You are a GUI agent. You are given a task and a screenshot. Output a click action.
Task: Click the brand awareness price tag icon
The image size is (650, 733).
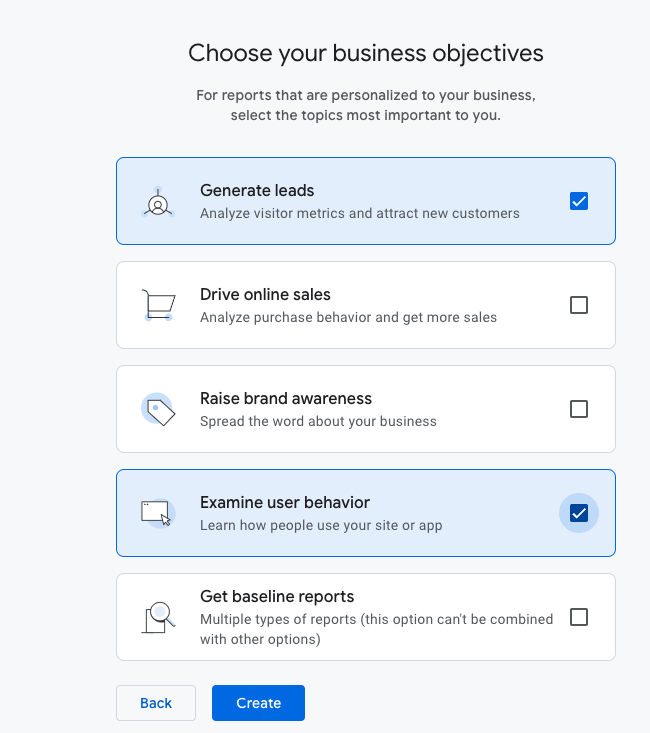click(x=158, y=409)
